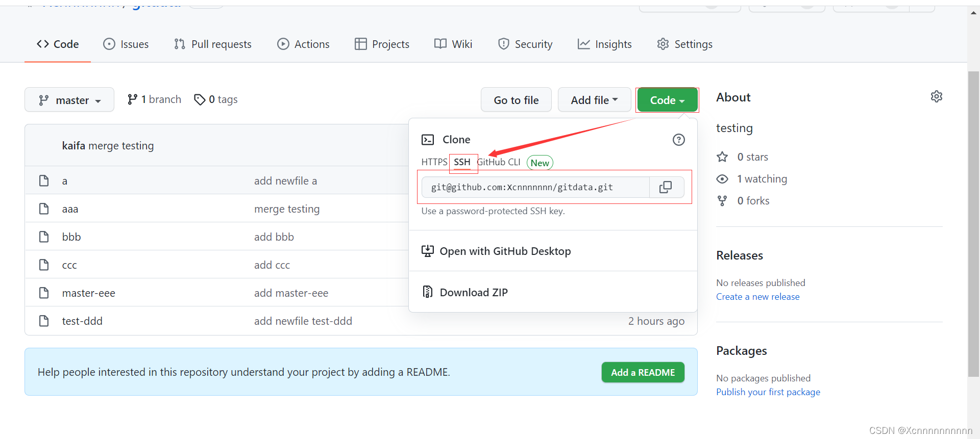The width and height of the screenshot is (980, 439).
Task: Click file icon of the bbb row
Action: [x=44, y=237]
